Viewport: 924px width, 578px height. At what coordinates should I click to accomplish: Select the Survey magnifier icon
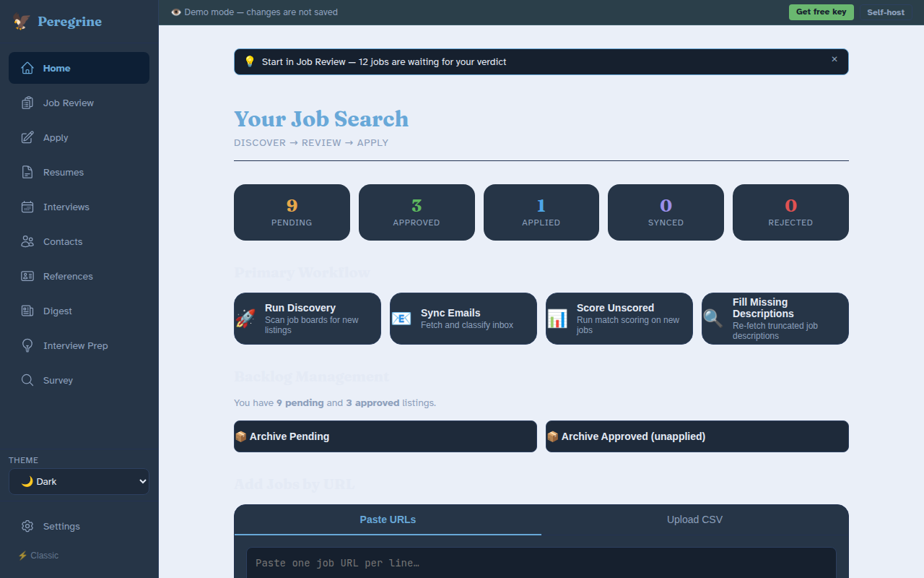point(27,380)
